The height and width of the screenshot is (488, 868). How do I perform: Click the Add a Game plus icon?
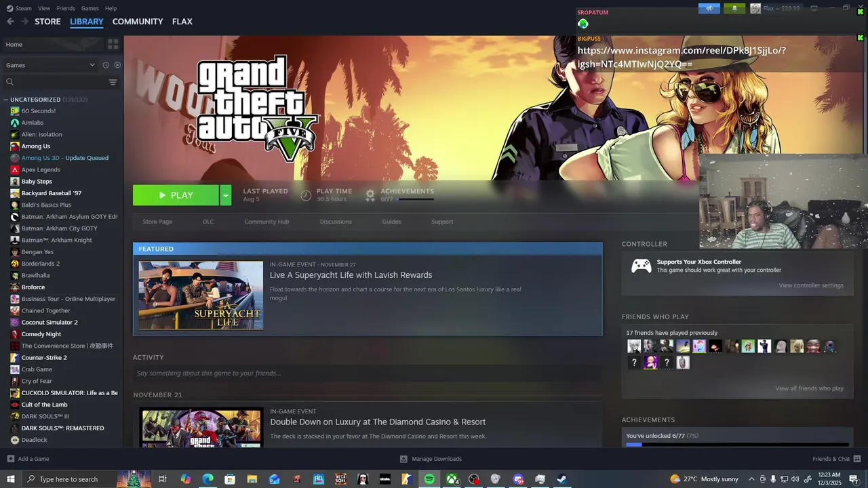10,459
